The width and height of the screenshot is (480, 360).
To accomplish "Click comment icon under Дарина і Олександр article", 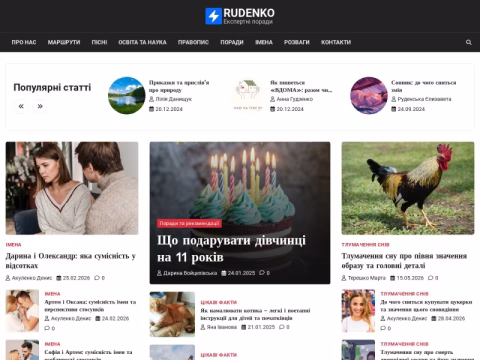I will click(x=97, y=278).
